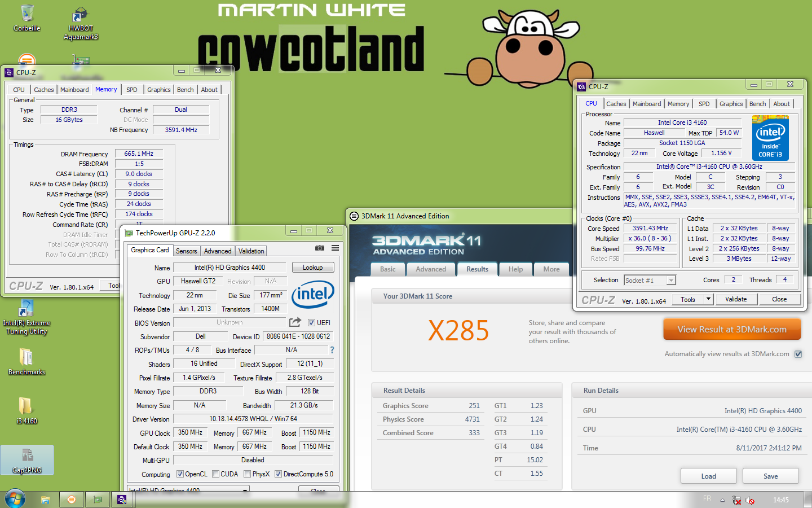
Task: Open Mainboard tab in right CPU-Z window
Action: 647,104
